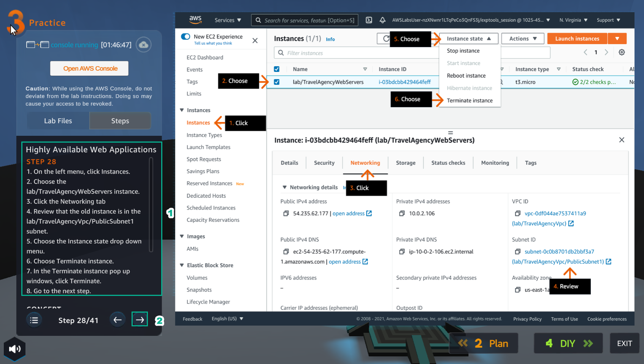644x364 pixels.
Task: Click the Filter instances search field
Action: (412, 53)
